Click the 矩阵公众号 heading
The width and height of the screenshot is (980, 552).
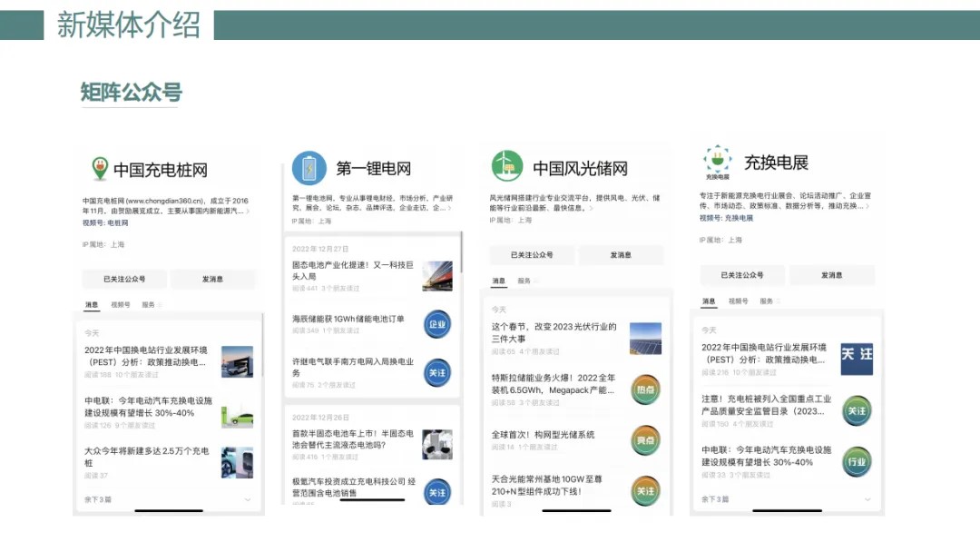[131, 92]
